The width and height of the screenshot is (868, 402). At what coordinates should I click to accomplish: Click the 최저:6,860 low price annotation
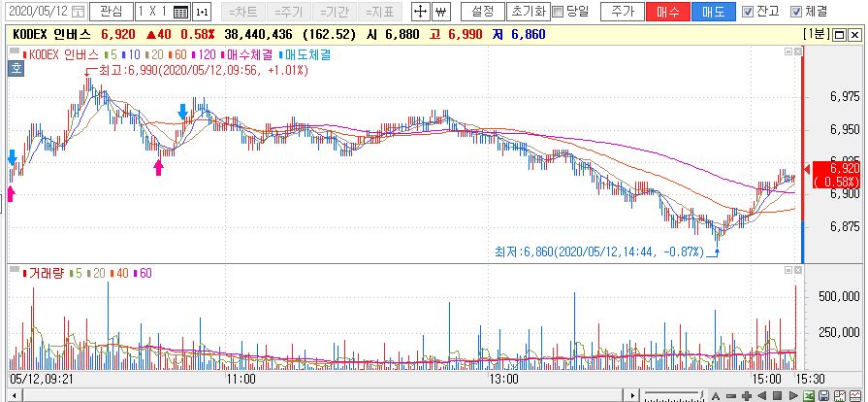tap(599, 252)
